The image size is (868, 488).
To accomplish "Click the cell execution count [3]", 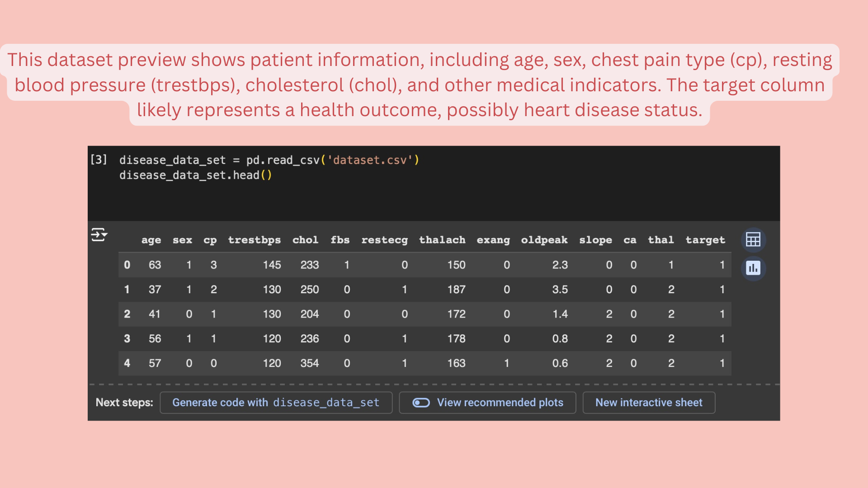I will coord(99,160).
